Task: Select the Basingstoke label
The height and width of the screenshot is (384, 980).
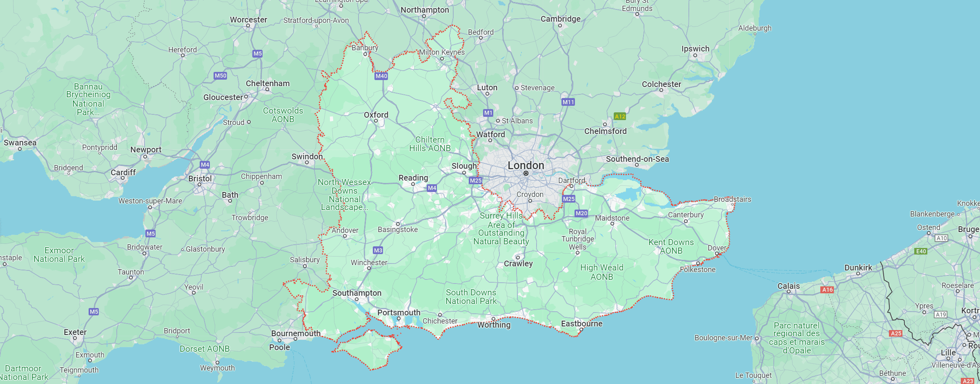Action: coord(398,230)
